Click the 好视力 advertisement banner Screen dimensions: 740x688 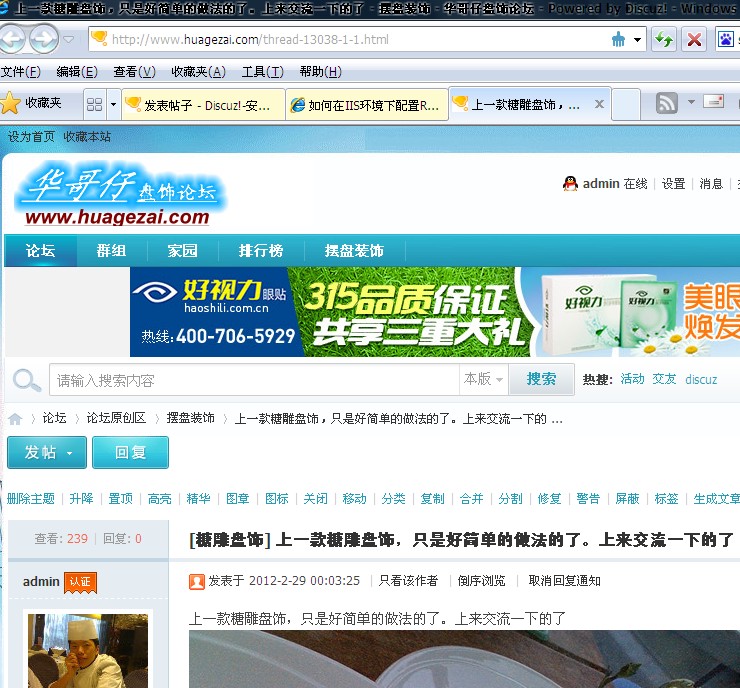click(435, 312)
